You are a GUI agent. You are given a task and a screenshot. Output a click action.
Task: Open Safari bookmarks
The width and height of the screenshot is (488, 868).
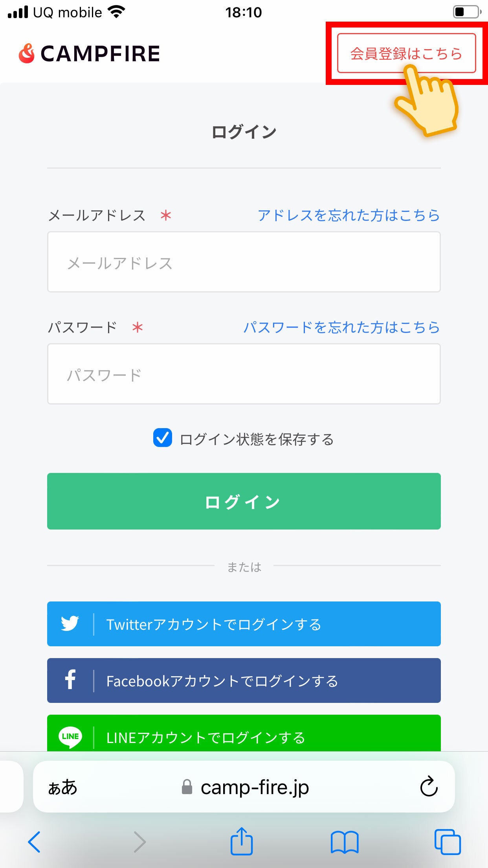345,842
